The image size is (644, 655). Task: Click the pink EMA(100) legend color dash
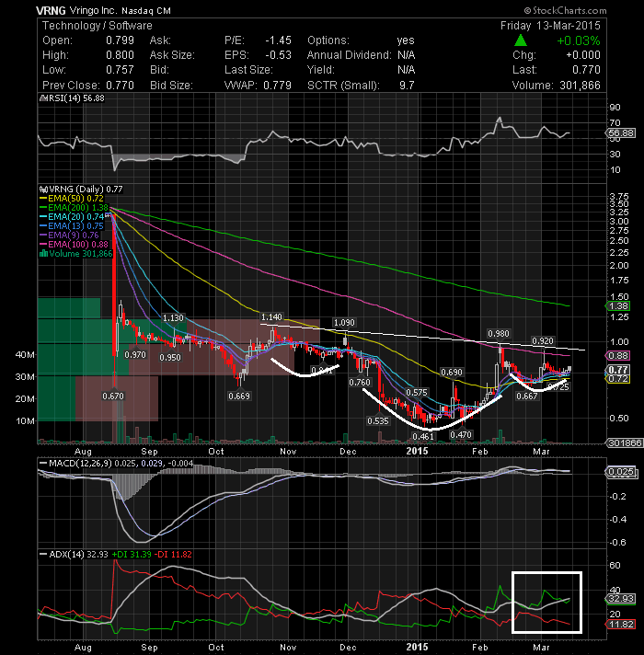(x=43, y=245)
